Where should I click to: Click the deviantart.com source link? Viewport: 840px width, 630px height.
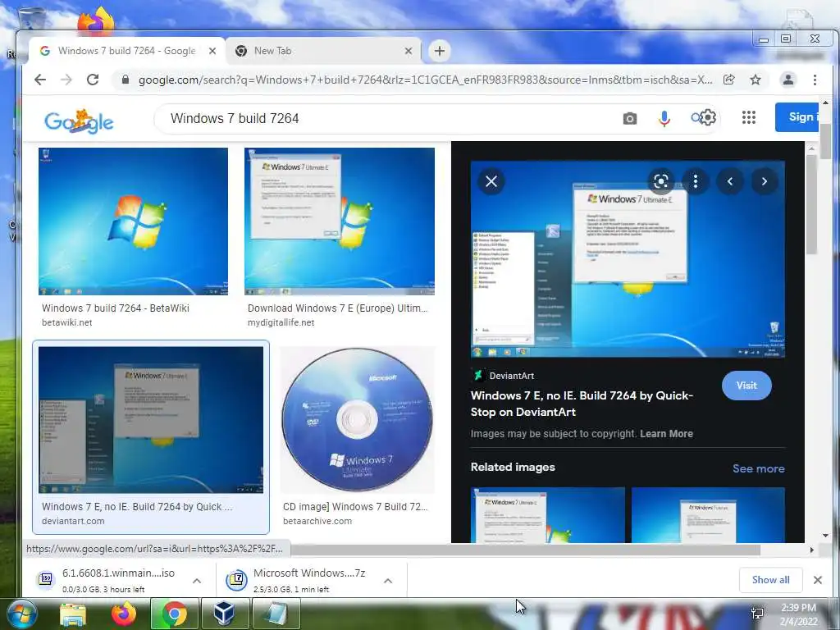click(73, 521)
